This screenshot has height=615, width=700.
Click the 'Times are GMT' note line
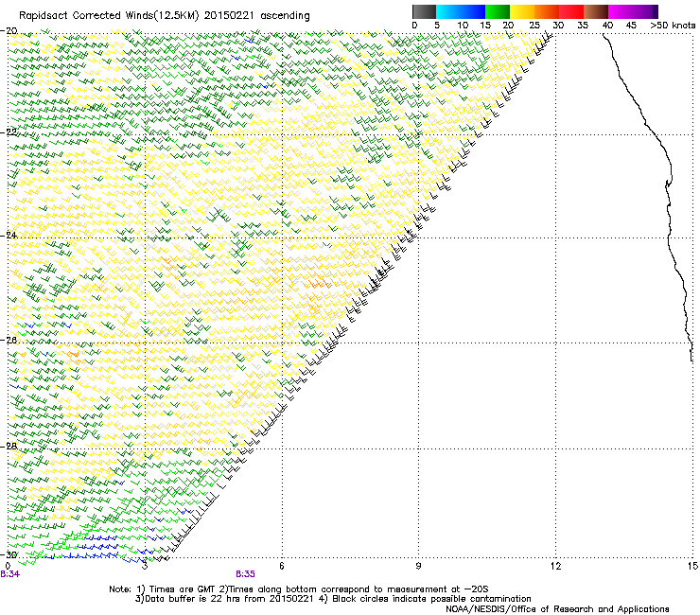click(x=298, y=589)
